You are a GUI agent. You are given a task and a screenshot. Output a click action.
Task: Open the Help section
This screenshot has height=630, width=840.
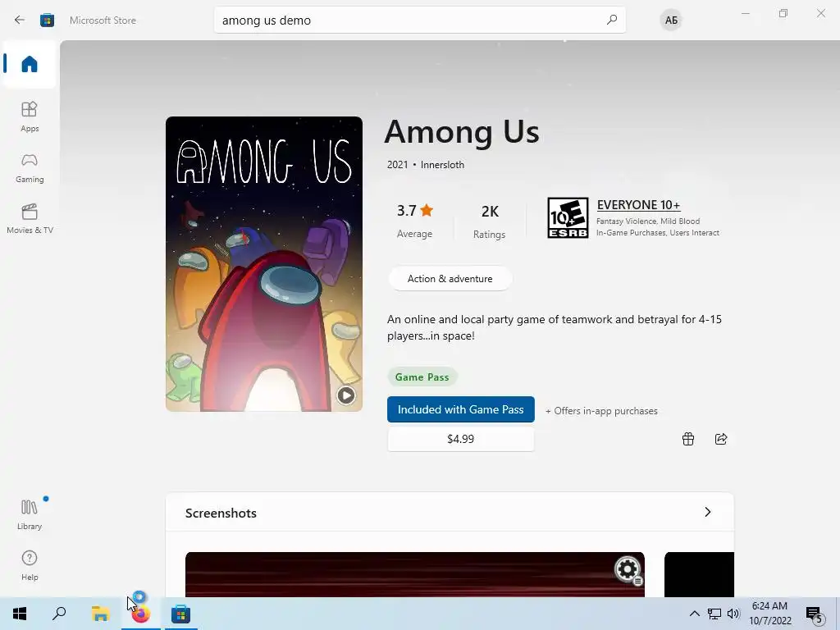(x=30, y=565)
